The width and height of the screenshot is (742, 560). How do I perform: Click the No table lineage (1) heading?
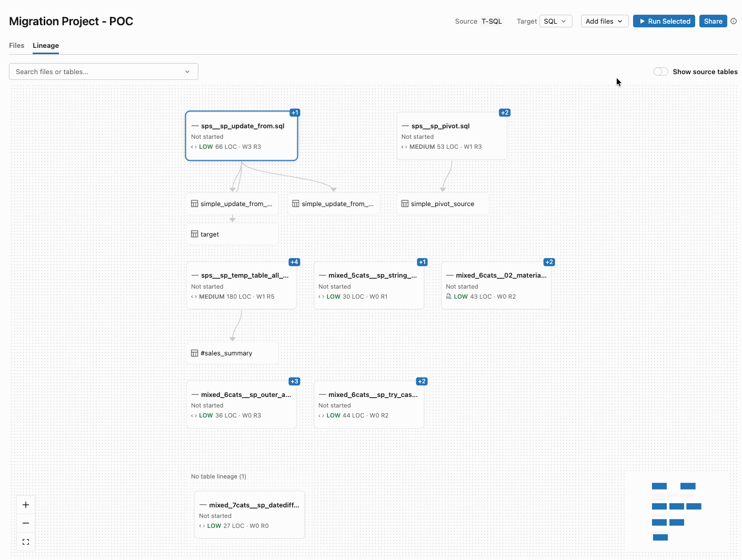click(x=218, y=476)
